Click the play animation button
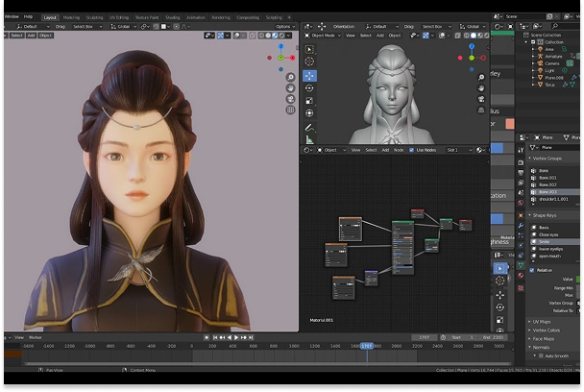 [237, 337]
